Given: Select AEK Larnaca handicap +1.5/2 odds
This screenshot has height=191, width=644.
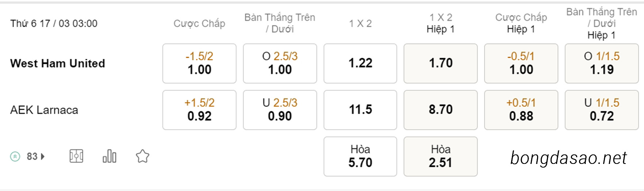Looking at the screenshot, I should (x=199, y=110).
